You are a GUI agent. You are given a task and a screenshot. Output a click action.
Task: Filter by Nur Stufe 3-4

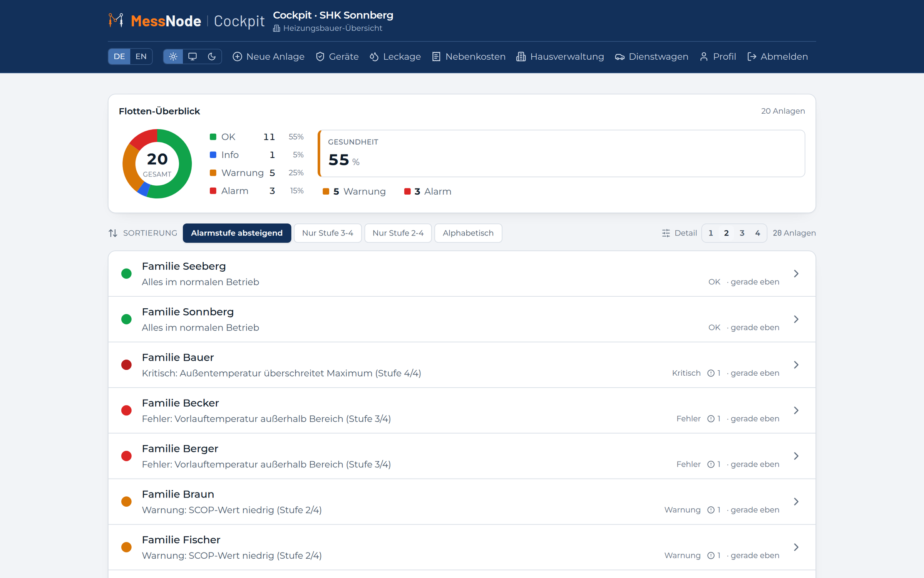328,233
